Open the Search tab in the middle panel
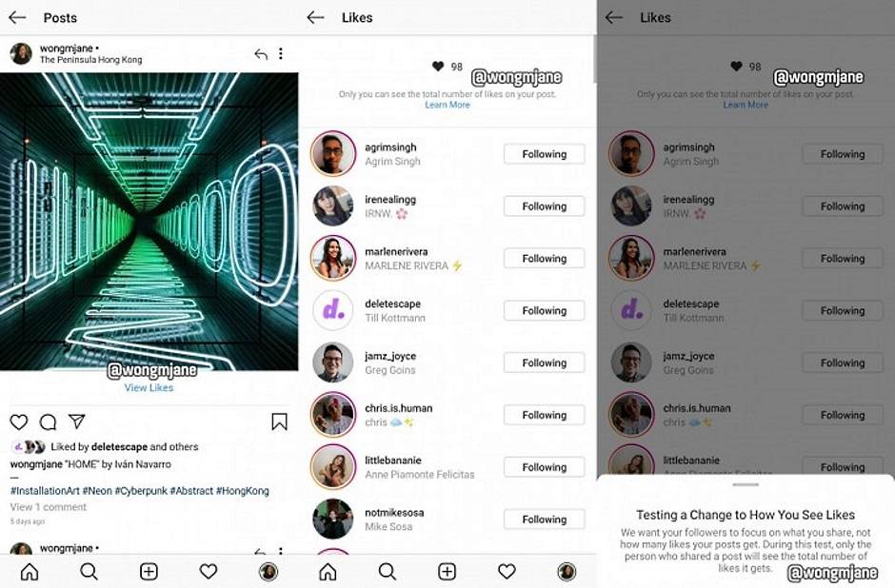895x588 pixels. coord(387,572)
